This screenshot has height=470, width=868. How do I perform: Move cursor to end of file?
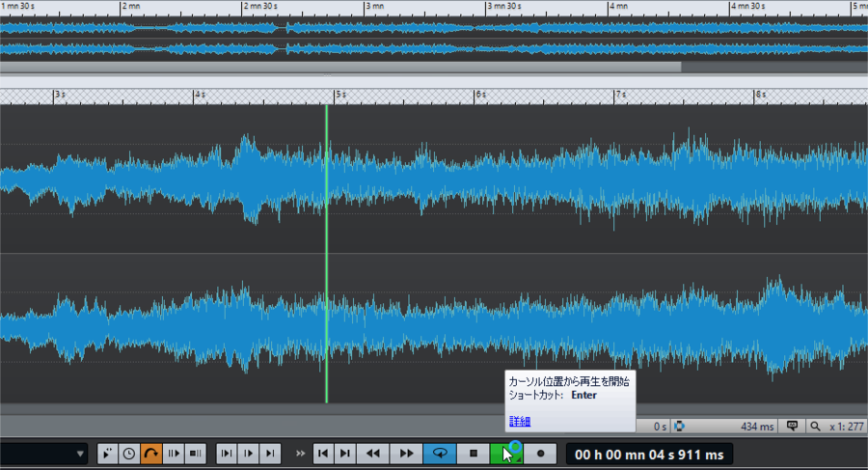pos(345,454)
